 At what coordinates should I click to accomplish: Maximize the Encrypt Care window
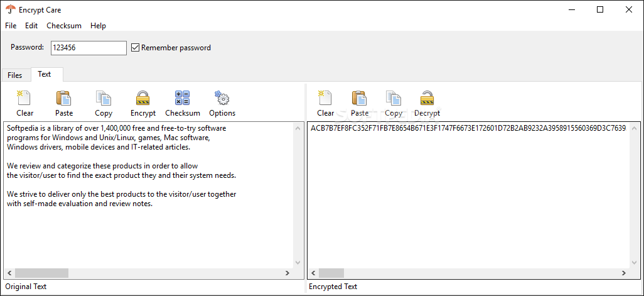click(x=600, y=9)
